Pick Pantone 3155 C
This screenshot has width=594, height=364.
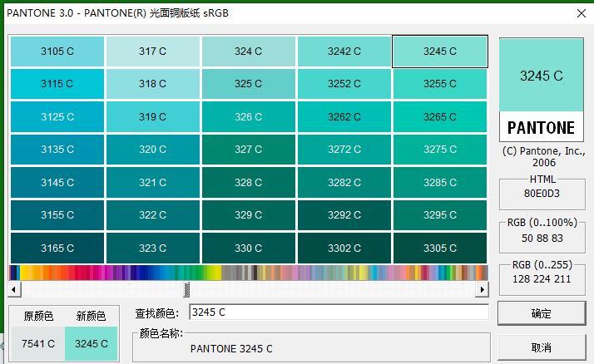point(57,215)
